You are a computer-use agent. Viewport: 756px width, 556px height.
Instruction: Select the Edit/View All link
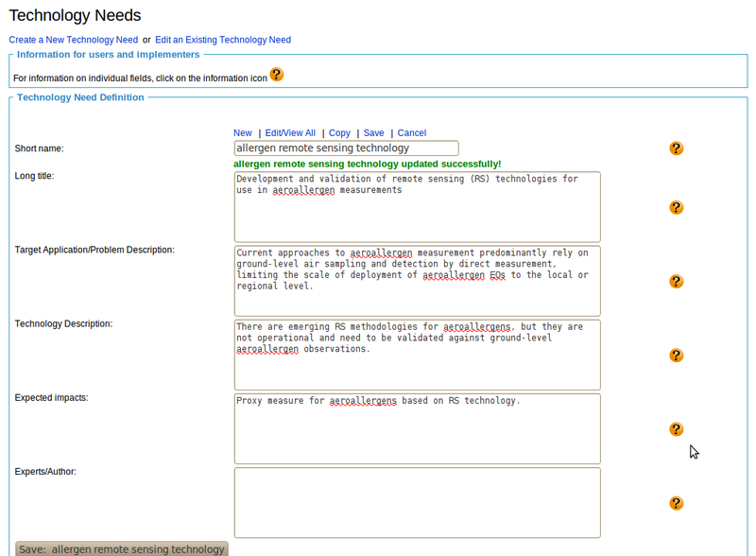[290, 133]
